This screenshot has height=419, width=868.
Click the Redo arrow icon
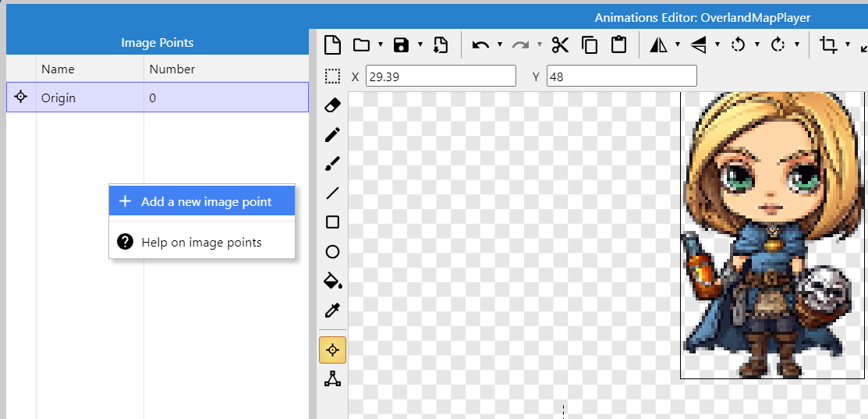pos(520,44)
